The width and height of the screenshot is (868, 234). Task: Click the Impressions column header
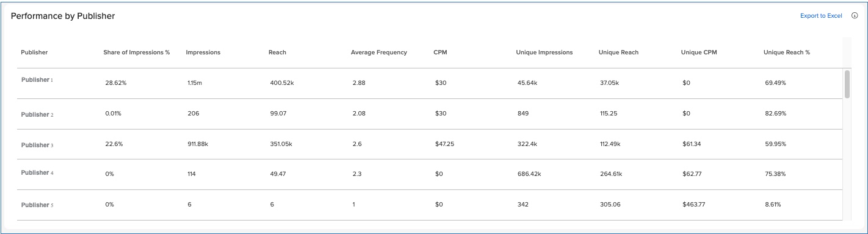coord(203,53)
